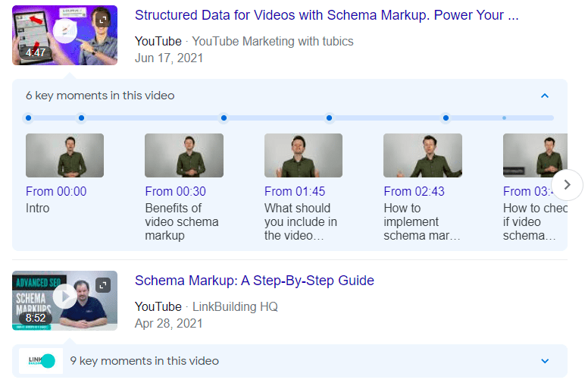Click 'Apr 28, 2021' date text

(169, 323)
